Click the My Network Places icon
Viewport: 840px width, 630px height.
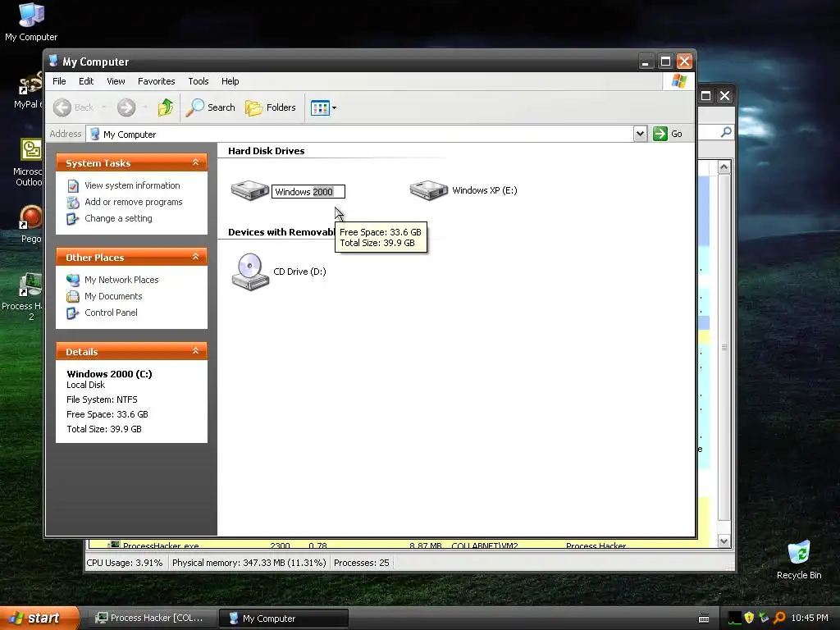pos(73,281)
